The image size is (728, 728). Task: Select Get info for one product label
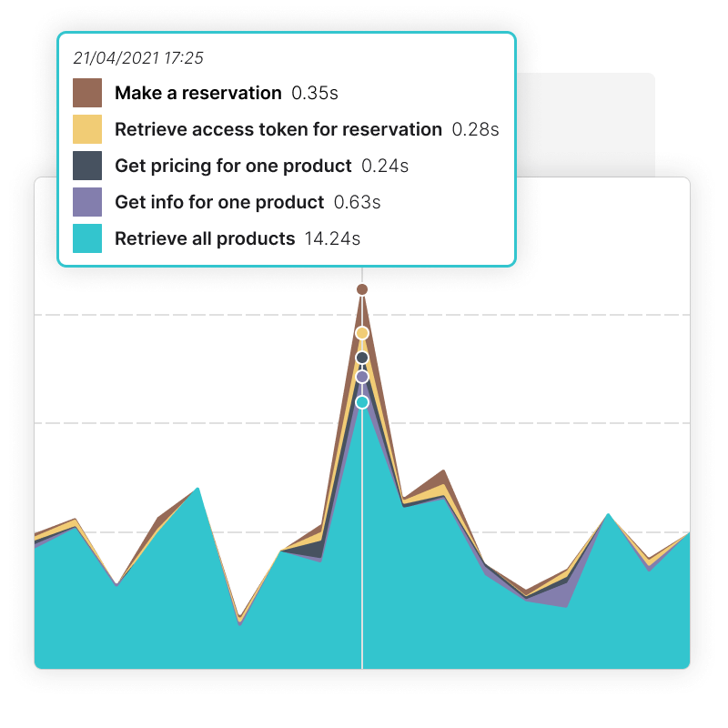[219, 202]
